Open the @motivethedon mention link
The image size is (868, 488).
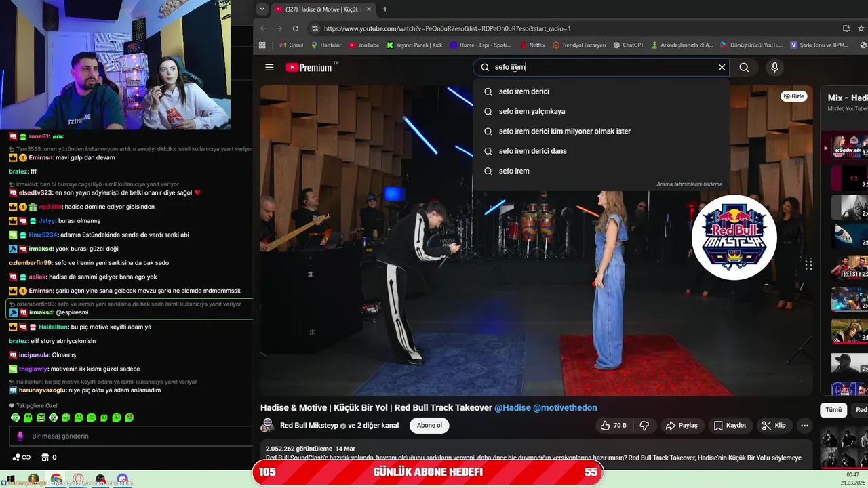pyautogui.click(x=565, y=407)
